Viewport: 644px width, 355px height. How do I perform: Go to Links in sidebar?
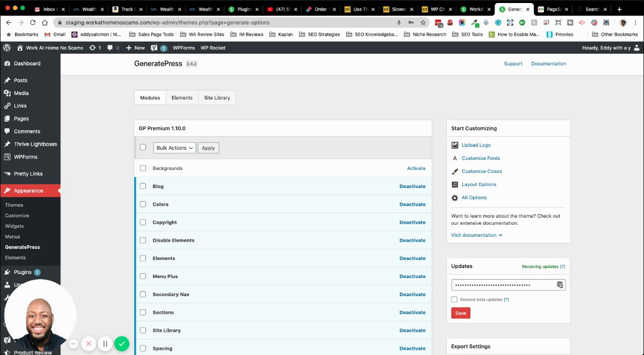click(x=20, y=106)
